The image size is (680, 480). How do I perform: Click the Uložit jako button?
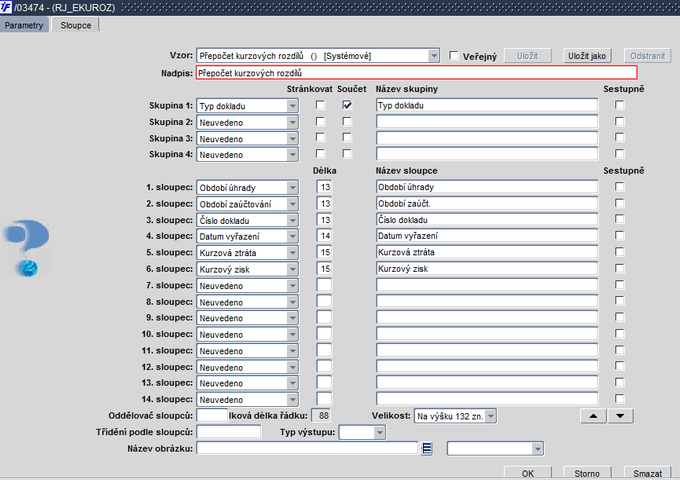587,56
